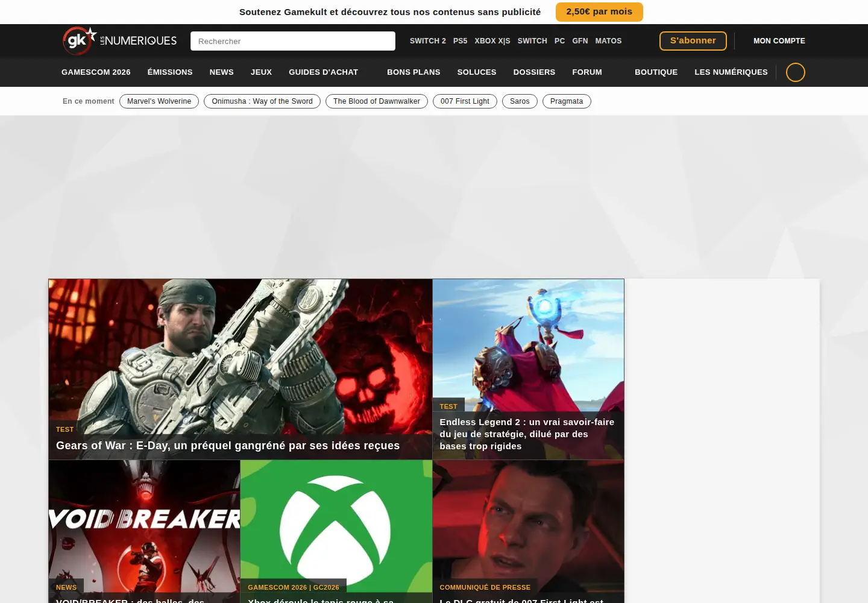Select the Marvel's Wolverine trending tag

159,101
